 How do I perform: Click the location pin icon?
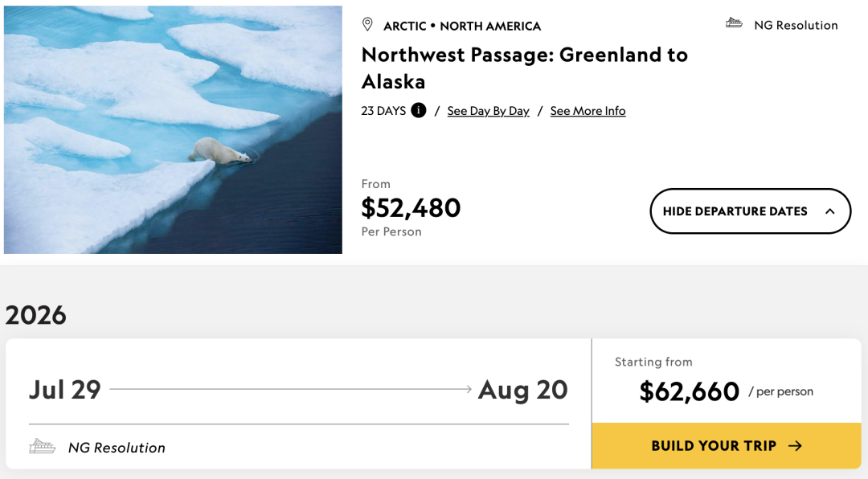pyautogui.click(x=368, y=25)
